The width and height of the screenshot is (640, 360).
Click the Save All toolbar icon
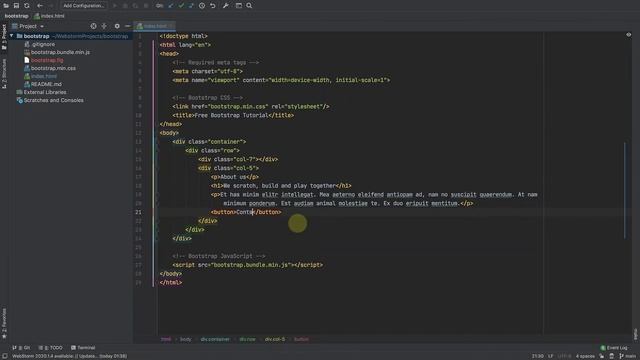tap(16, 6)
